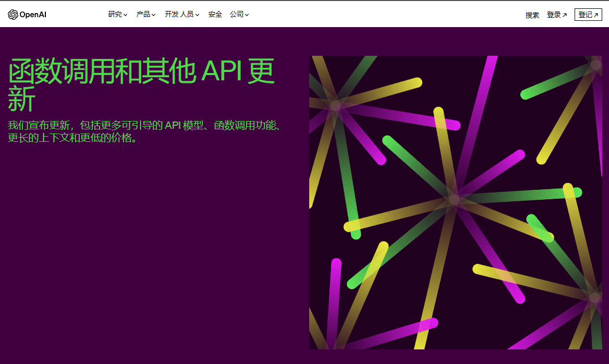The height and width of the screenshot is (364, 609).
Task: Click the central starburst hub in artwork
Action: click(454, 199)
